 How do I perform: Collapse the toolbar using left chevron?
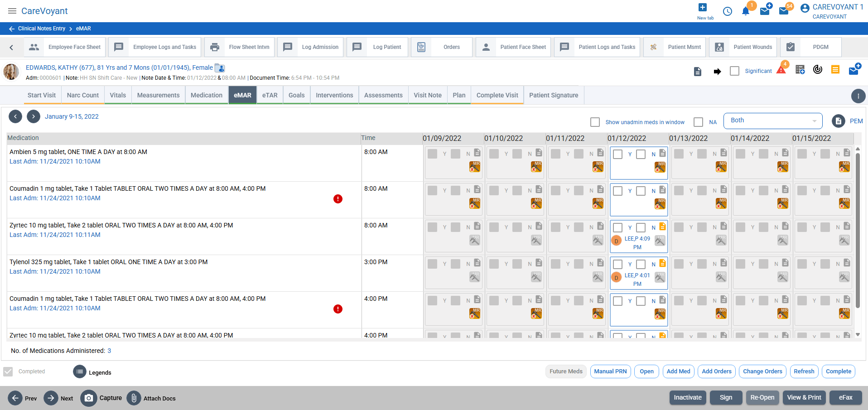coord(11,47)
